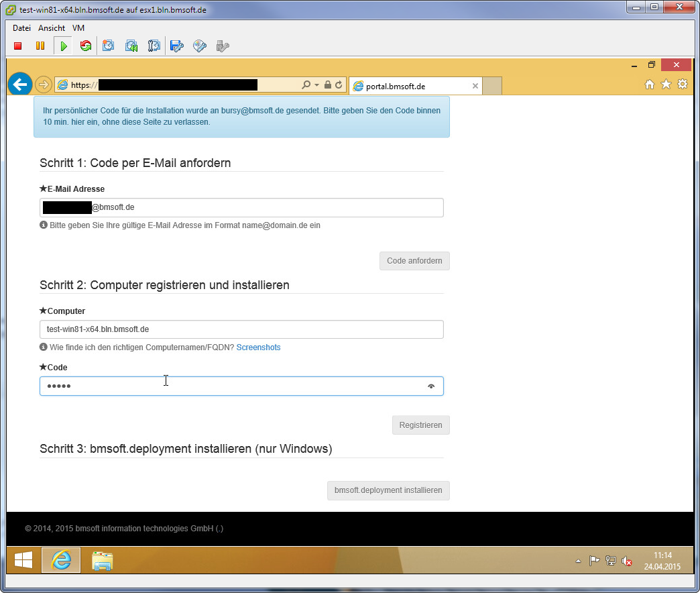
Task: Select the portal.bmsoft.de tab
Action: coord(415,86)
